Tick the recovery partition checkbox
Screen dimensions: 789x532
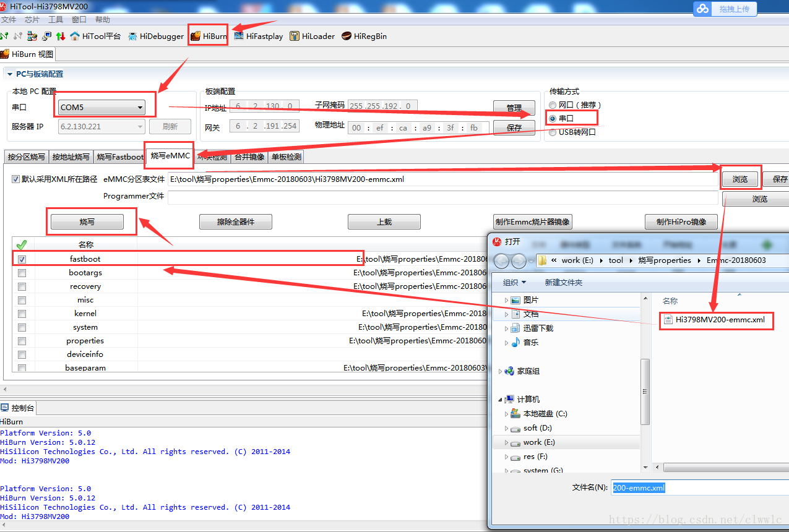pos(22,286)
